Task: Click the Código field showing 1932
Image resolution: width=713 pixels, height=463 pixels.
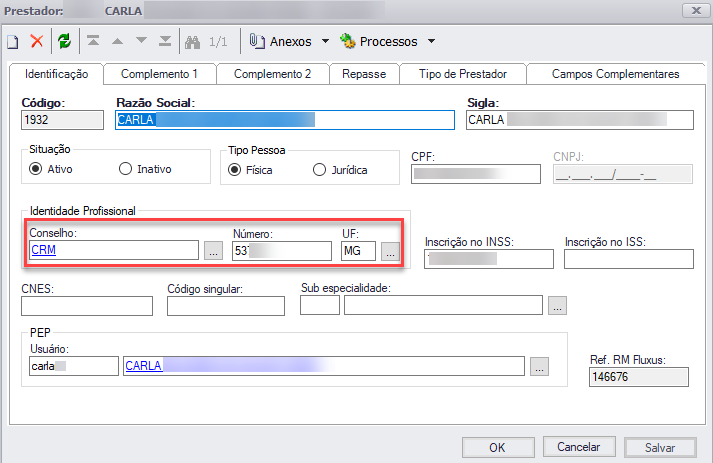Action: click(62, 120)
